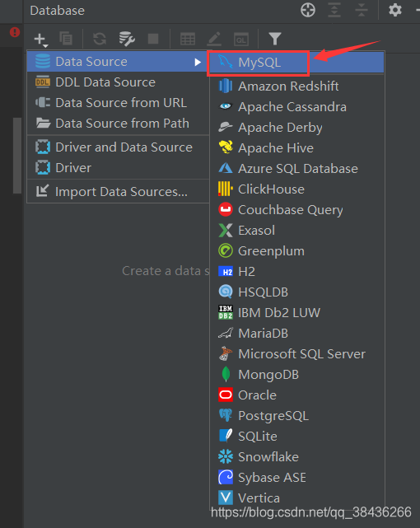Select Amazon Redshift data source
Viewport: 420px width, 528px height.
click(296, 86)
